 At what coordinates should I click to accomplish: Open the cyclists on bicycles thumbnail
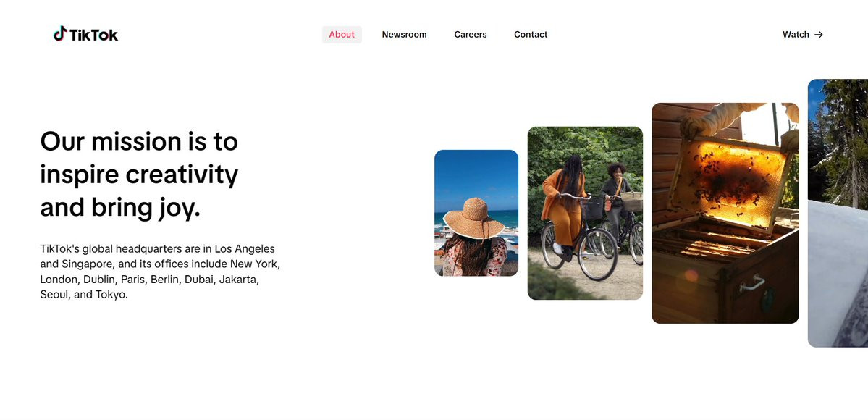pyautogui.click(x=585, y=214)
